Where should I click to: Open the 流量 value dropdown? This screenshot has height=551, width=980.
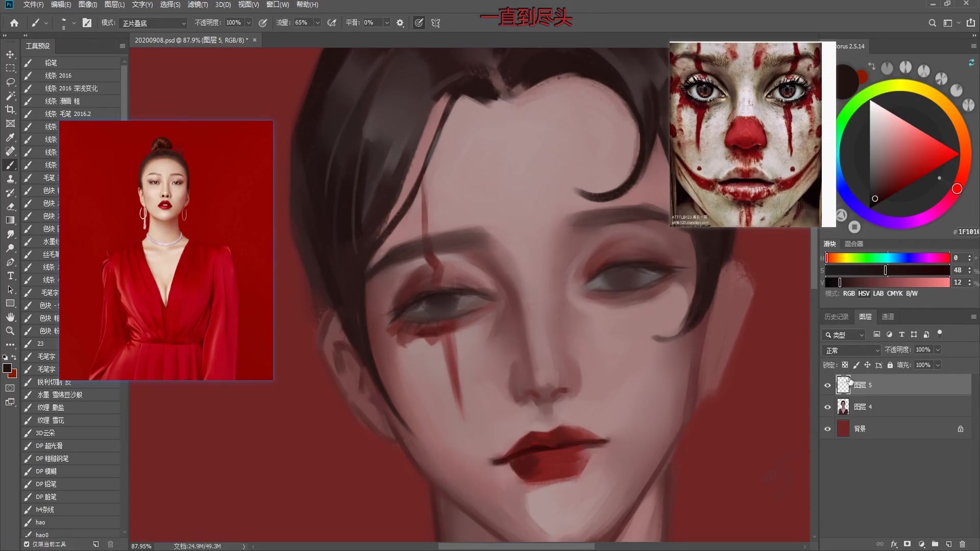(317, 23)
